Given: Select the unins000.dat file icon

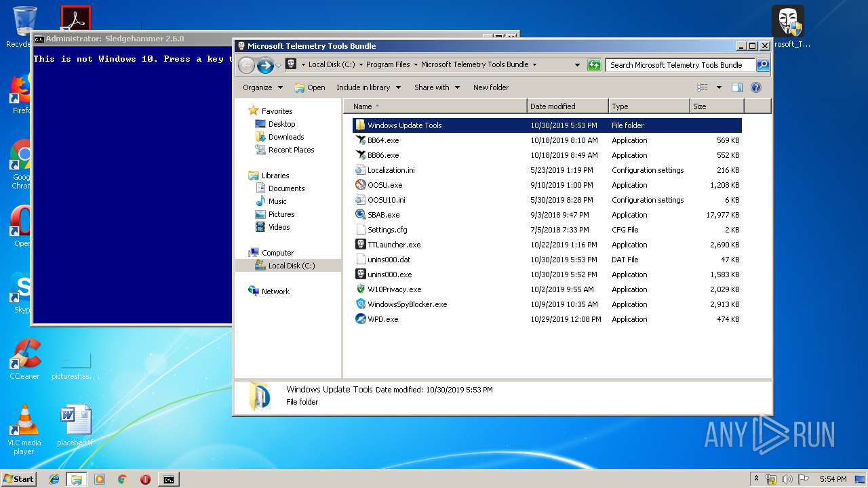Looking at the screenshot, I should pyautogui.click(x=361, y=260).
